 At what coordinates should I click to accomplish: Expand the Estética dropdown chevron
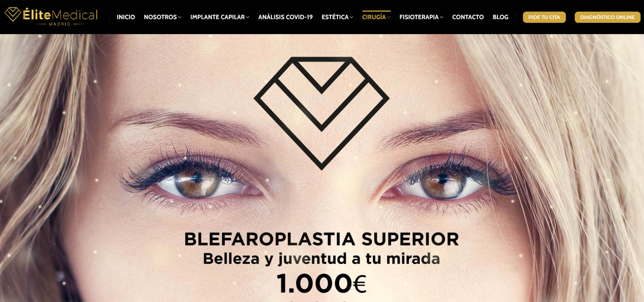(x=352, y=17)
